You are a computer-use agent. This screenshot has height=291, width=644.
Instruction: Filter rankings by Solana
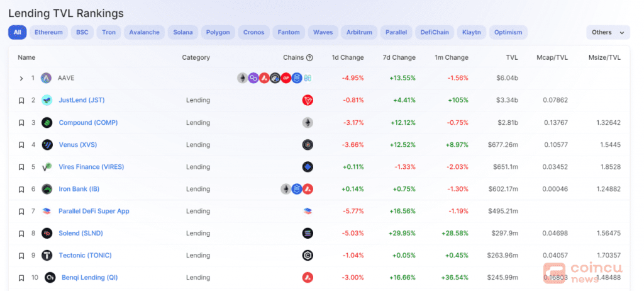tap(183, 32)
